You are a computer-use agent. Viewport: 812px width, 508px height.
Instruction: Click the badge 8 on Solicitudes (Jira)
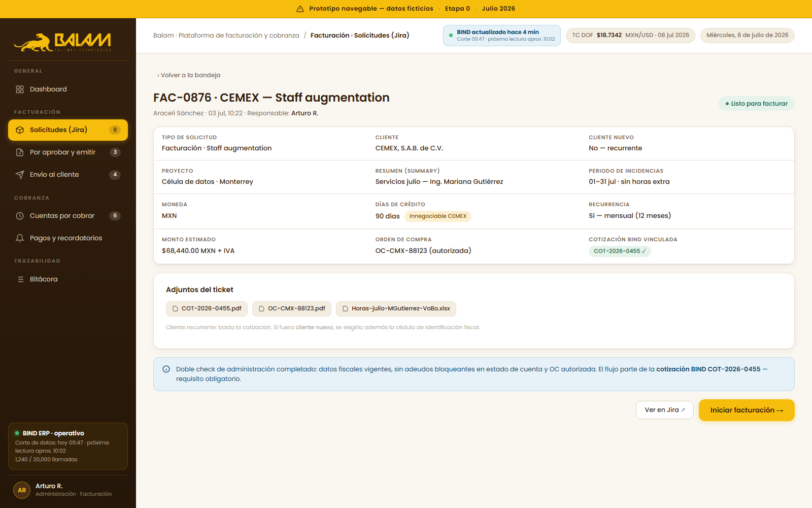pyautogui.click(x=115, y=130)
